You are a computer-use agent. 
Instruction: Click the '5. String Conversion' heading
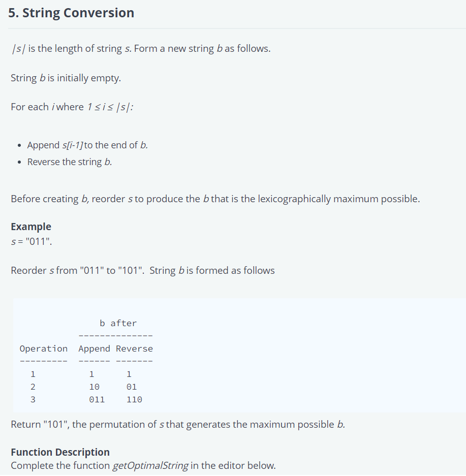[x=71, y=13]
